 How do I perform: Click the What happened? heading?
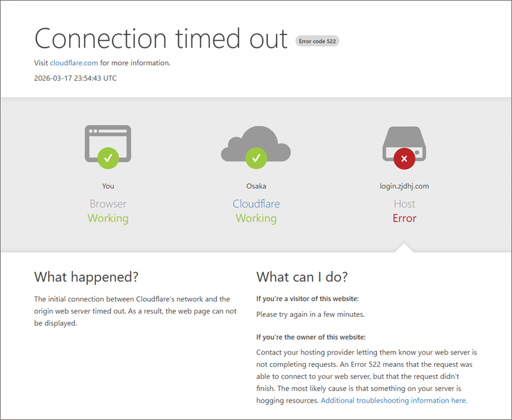point(86,277)
